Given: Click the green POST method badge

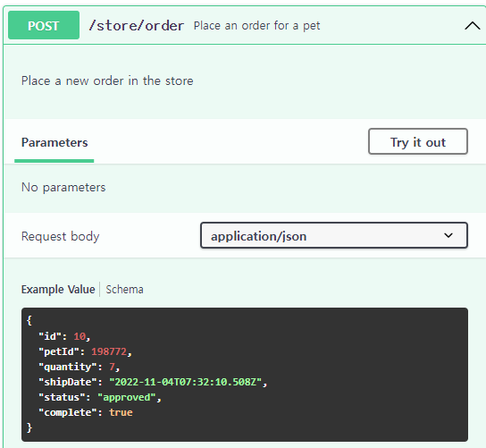Looking at the screenshot, I should (x=44, y=25).
